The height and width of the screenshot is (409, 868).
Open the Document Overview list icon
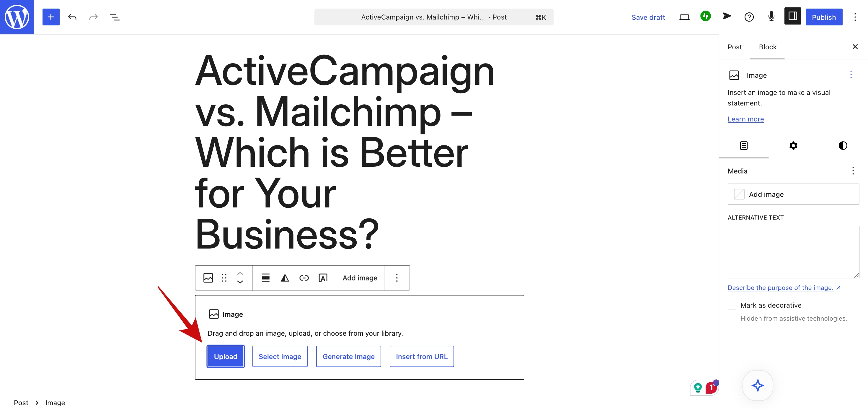pos(115,17)
